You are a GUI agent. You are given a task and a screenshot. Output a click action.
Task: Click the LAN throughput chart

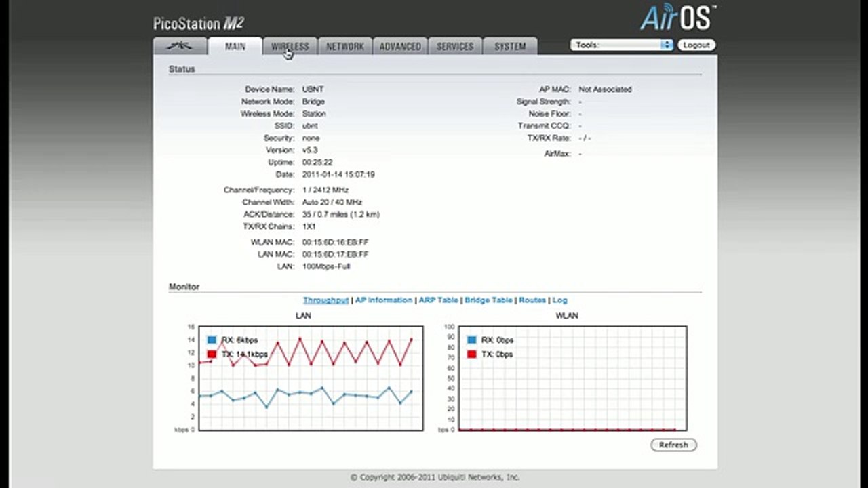point(311,378)
